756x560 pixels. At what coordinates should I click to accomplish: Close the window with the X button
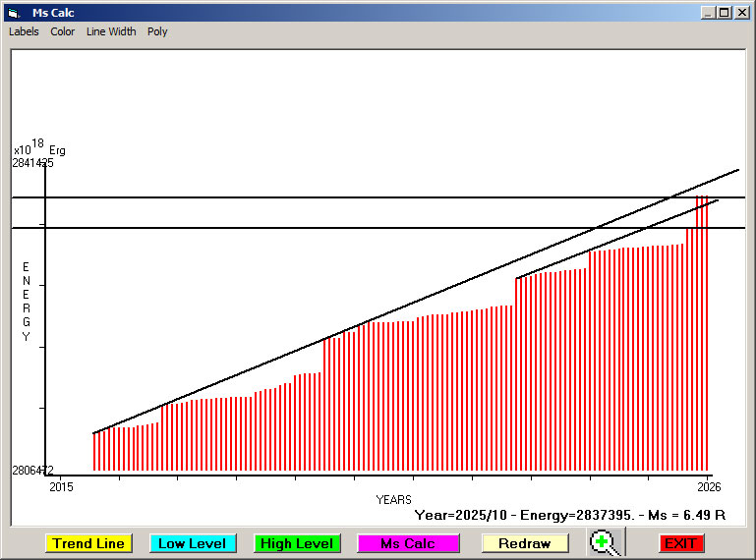point(741,13)
